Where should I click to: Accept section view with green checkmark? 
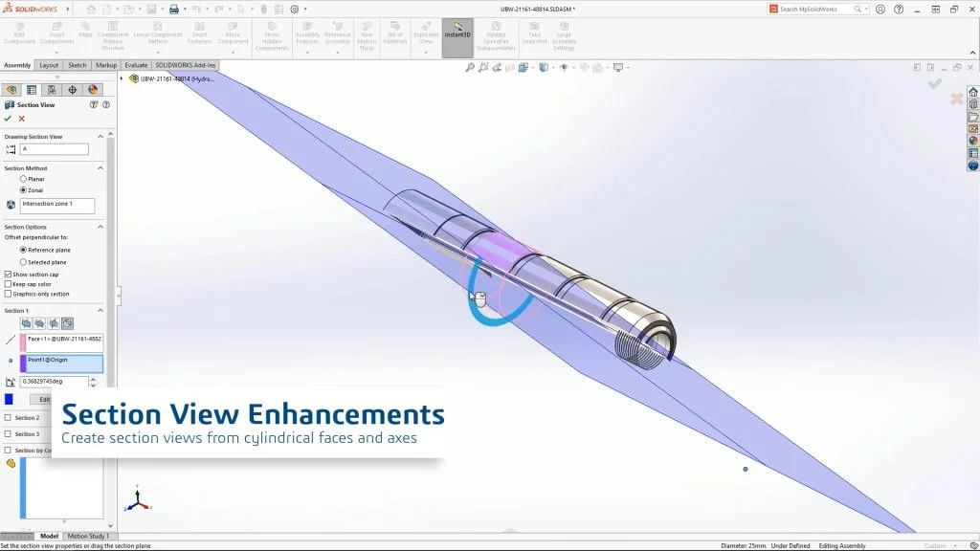coord(8,119)
